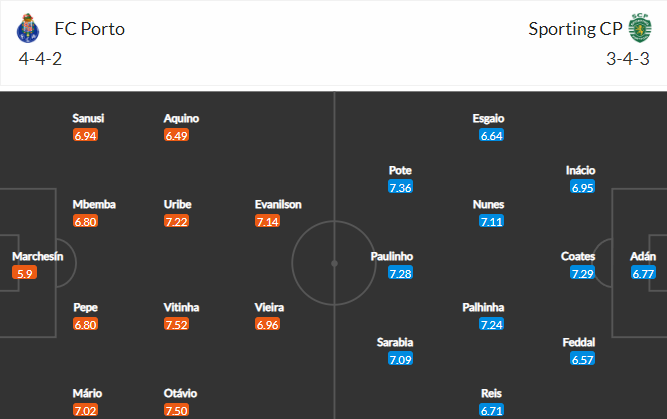Select Vitinha's 7.52 rating badge
This screenshot has height=419, width=667.
(177, 325)
